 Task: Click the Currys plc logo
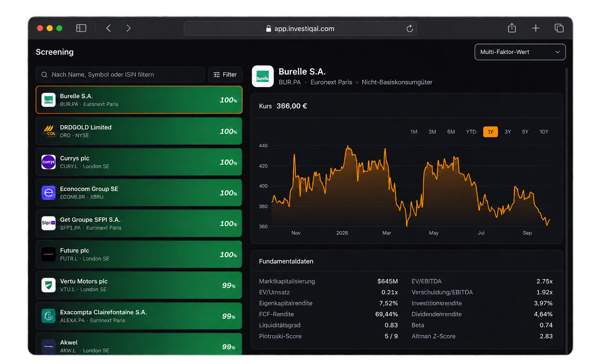[x=48, y=162]
